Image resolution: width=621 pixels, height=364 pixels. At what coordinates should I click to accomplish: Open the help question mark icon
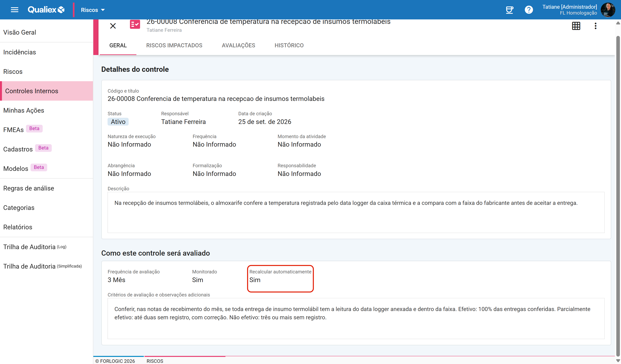coord(528,10)
